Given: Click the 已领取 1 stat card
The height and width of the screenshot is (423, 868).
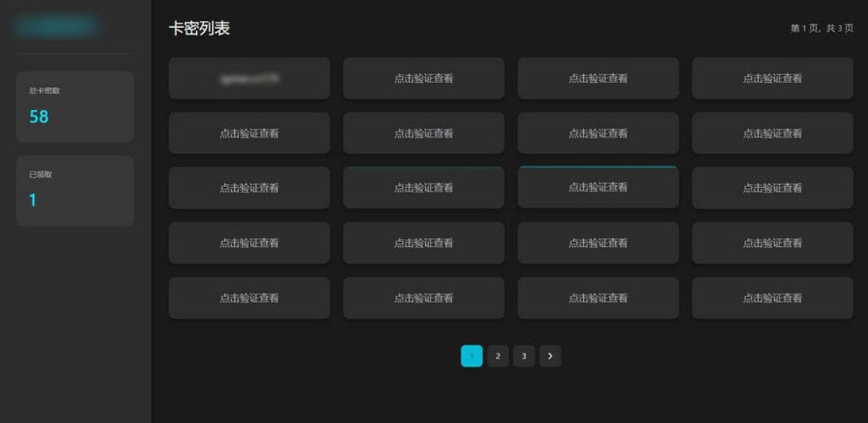Looking at the screenshot, I should tap(74, 190).
